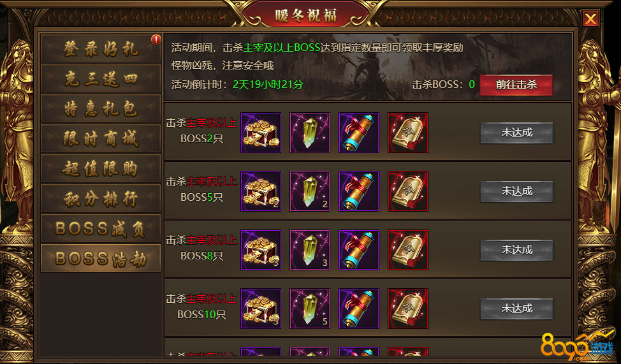621x364 pixels.
Task: Select the red token badge in BOSS10只 row
Action: click(x=408, y=309)
